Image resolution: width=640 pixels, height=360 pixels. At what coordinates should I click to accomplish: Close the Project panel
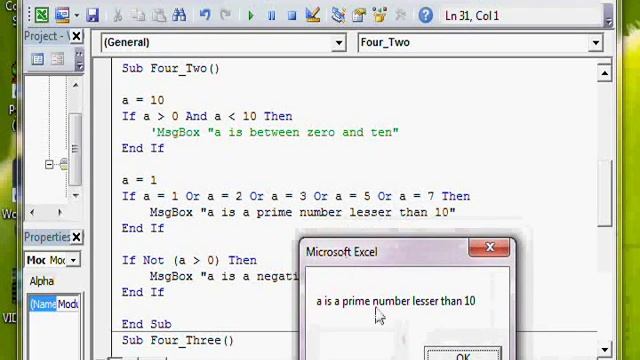point(76,36)
